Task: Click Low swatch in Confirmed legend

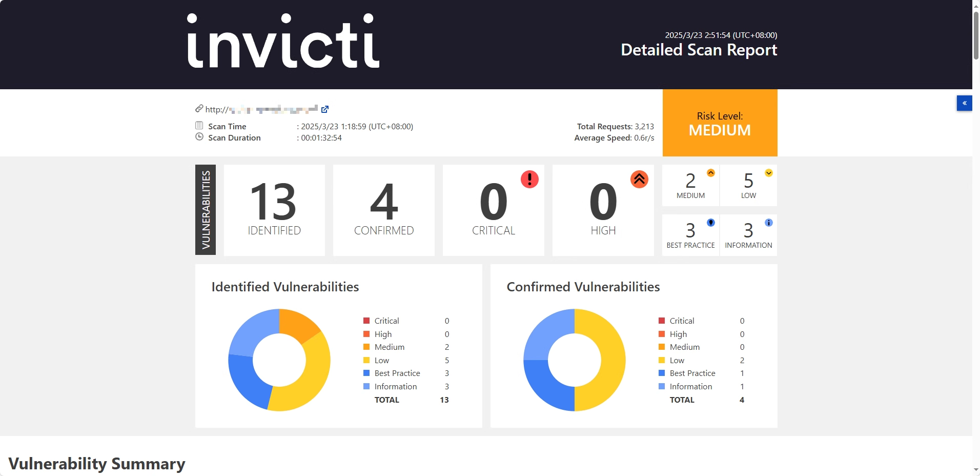Action: point(662,360)
